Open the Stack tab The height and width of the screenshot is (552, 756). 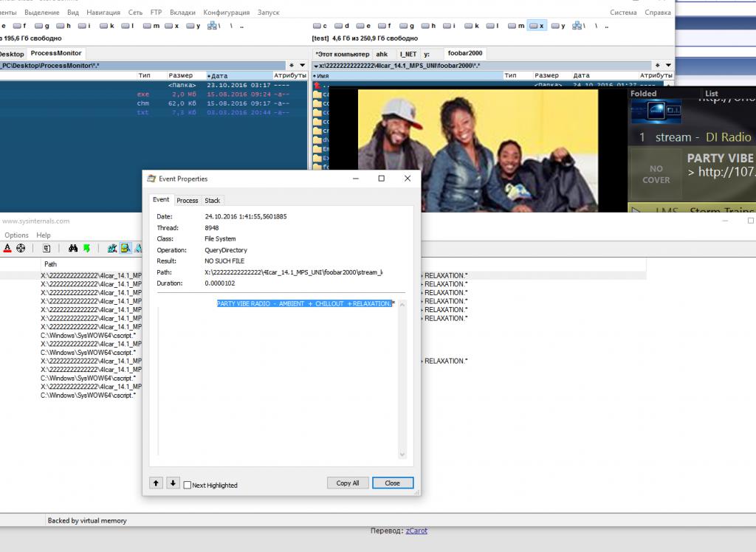213,201
